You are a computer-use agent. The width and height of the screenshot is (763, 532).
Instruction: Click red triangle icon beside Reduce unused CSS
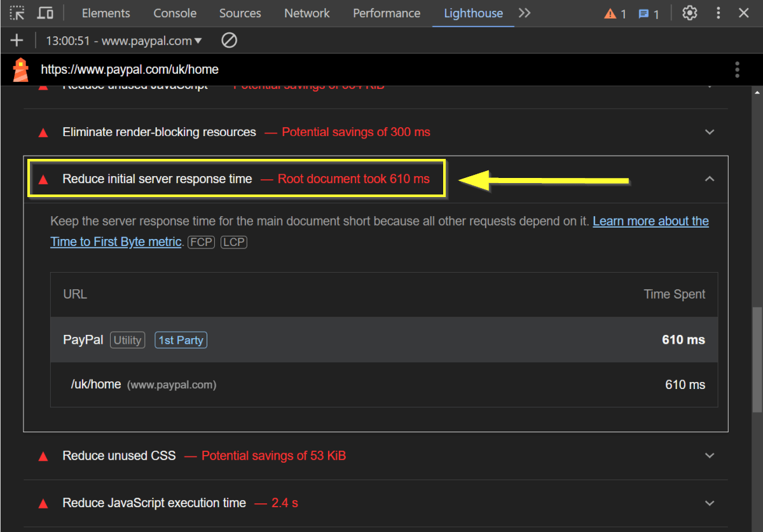click(x=43, y=456)
